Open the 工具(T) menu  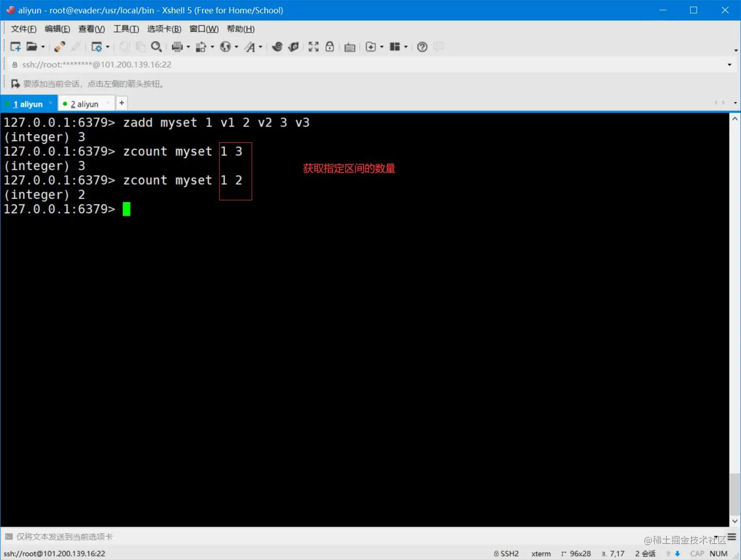click(126, 29)
